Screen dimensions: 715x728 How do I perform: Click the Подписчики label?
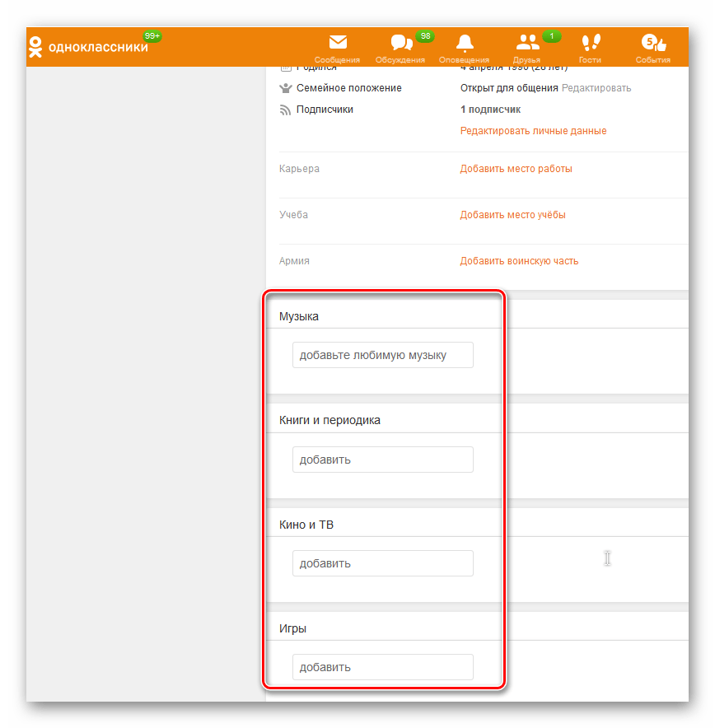click(x=325, y=110)
